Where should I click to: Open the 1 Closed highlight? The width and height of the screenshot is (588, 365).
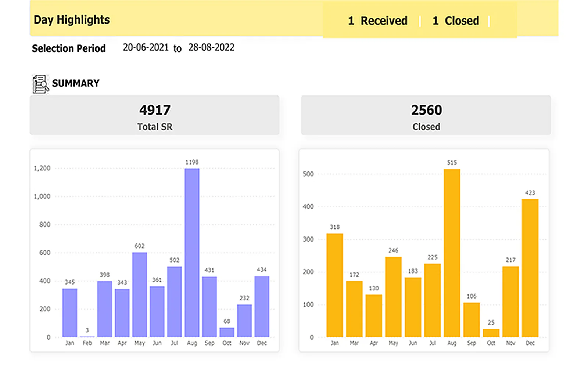pos(456,21)
